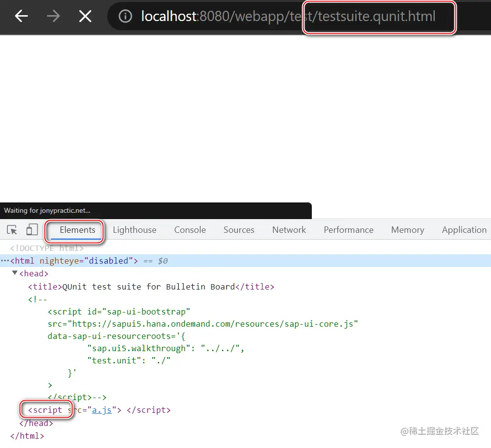Stop page loading with the X button

coord(85,16)
